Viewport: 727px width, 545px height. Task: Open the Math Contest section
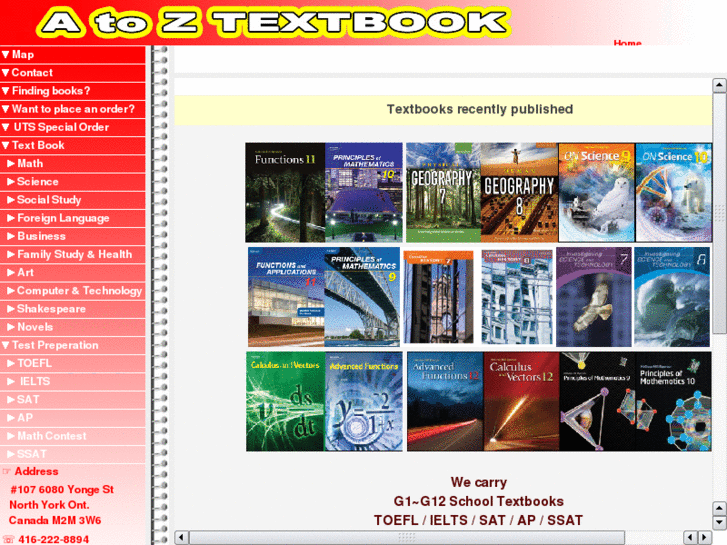click(73, 436)
